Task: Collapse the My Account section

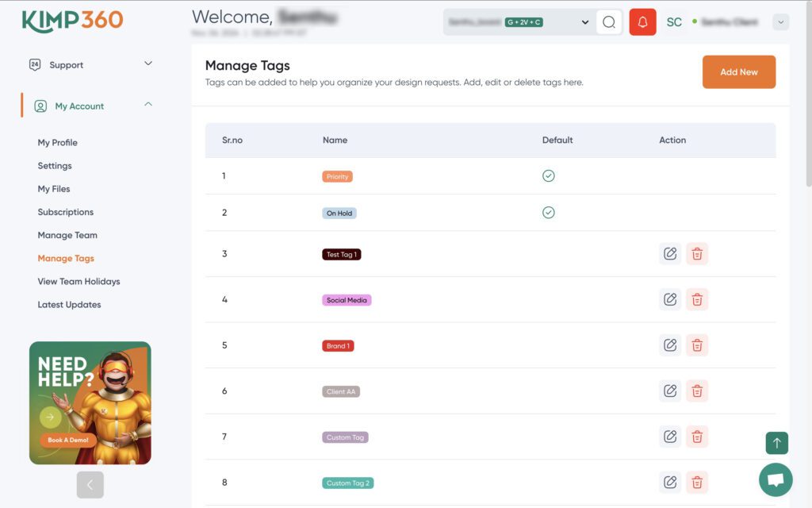Action: [148, 106]
